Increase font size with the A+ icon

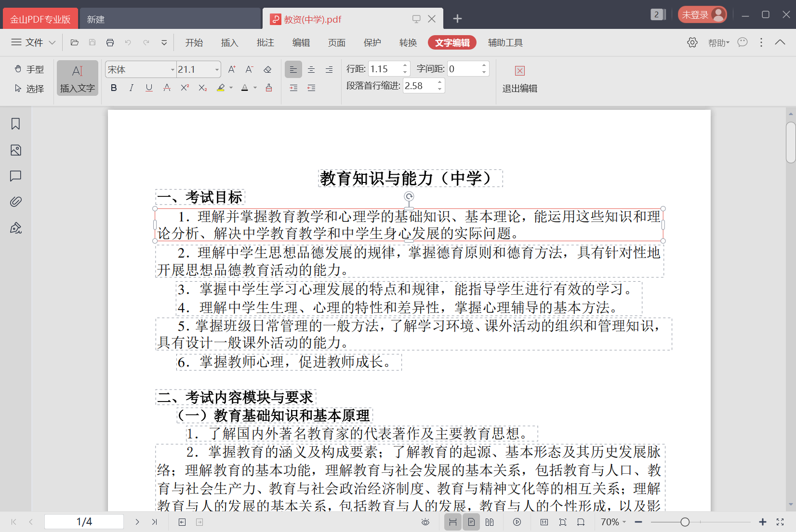(232, 69)
